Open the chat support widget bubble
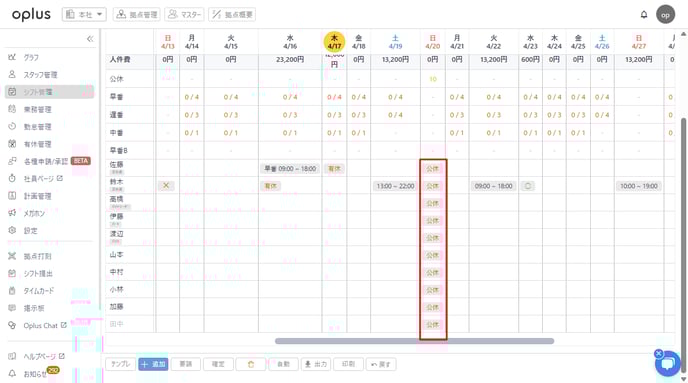This screenshot has height=383, width=688. (x=668, y=363)
